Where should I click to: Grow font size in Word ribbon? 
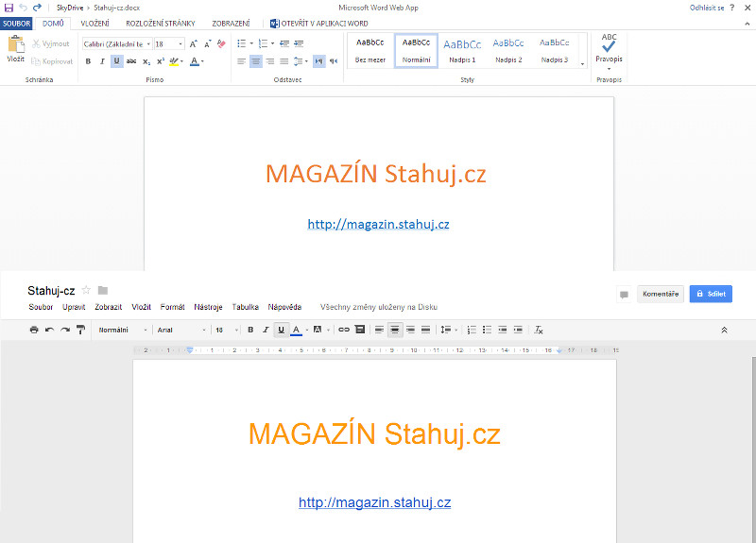pos(194,43)
